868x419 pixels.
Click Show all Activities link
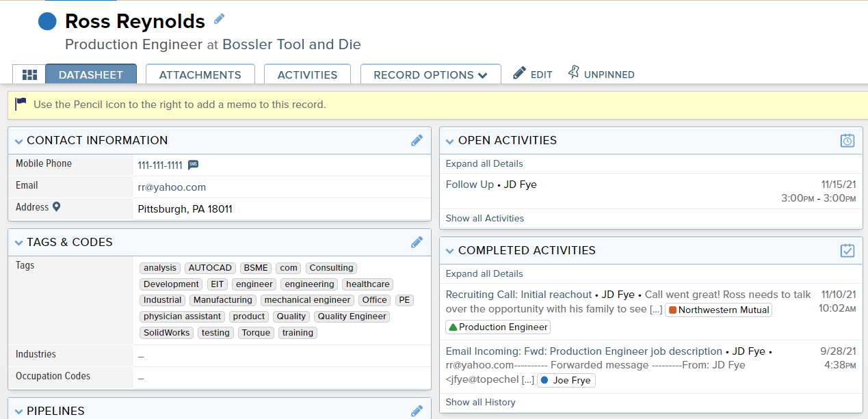click(x=485, y=218)
